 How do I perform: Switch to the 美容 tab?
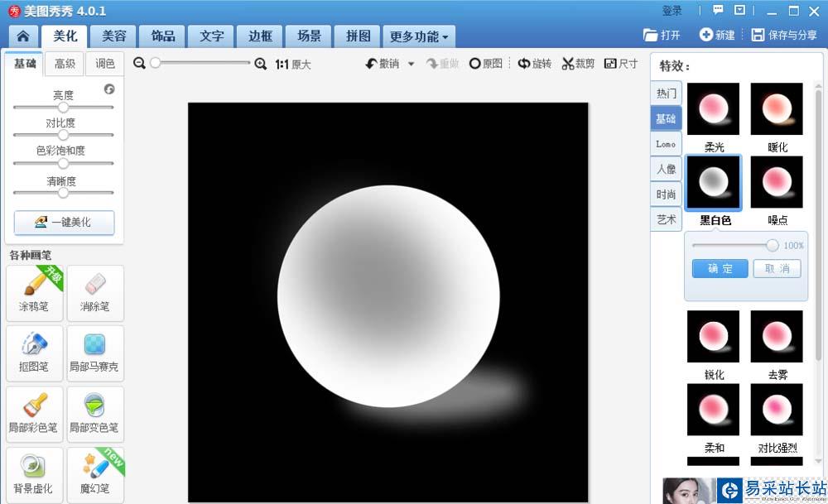(113, 36)
